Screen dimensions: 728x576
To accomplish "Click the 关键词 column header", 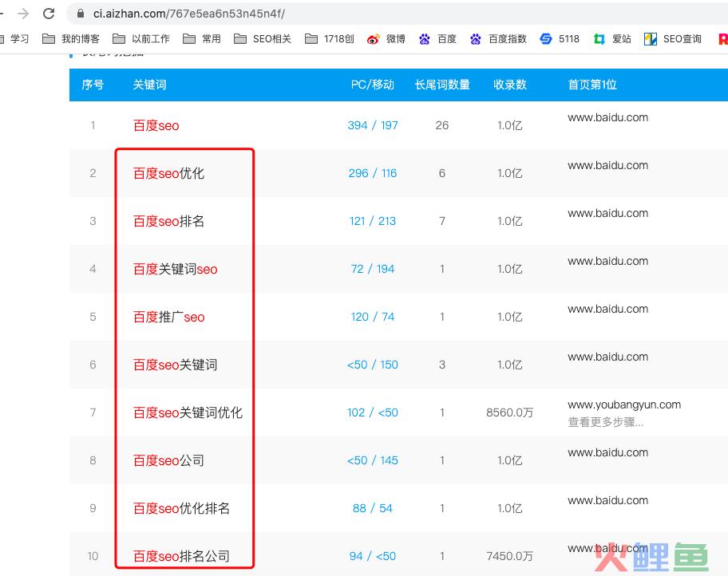I will 149,85.
